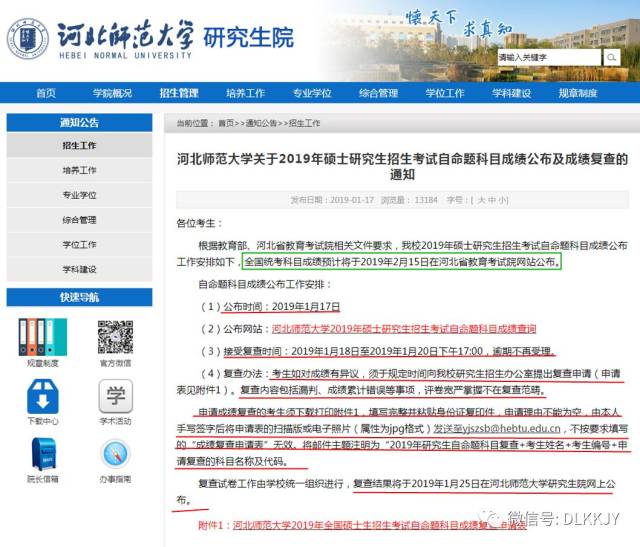
Task: Open the 官方微信 QR code icon
Action: click(x=116, y=337)
